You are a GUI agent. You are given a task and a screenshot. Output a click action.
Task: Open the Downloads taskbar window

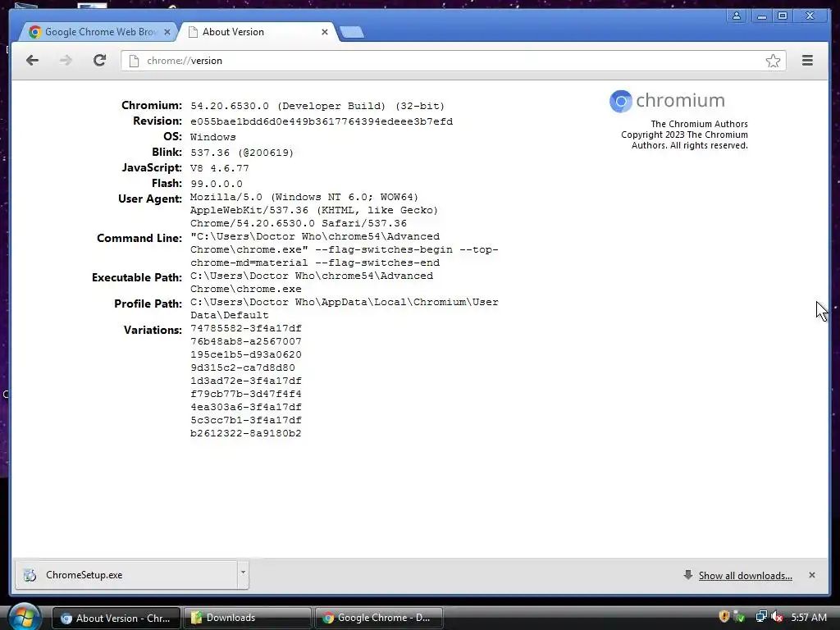247,618
